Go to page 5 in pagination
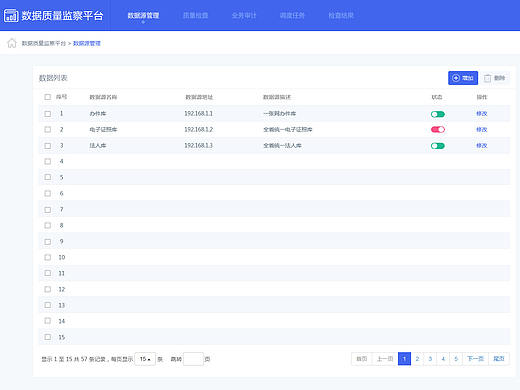The height and width of the screenshot is (390, 520). [456, 359]
